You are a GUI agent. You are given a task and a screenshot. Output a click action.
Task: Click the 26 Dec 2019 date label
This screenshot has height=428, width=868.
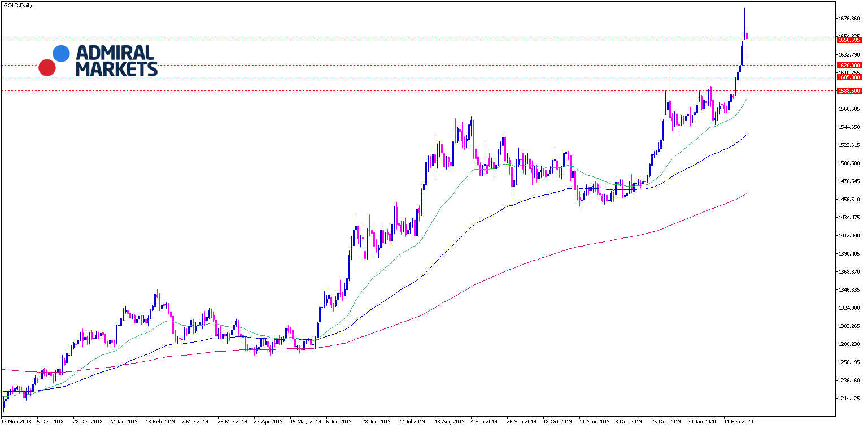(665, 422)
